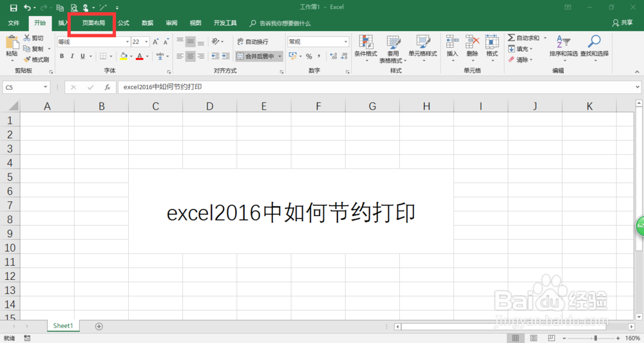The image size is (644, 343).
Task: Switch to Page Break Preview in status bar
Action: (551, 338)
